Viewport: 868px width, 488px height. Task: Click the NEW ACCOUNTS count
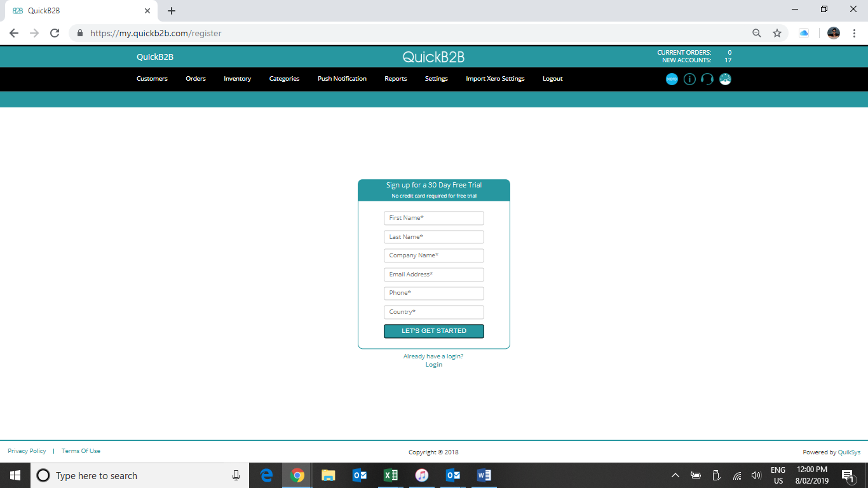[728, 60]
